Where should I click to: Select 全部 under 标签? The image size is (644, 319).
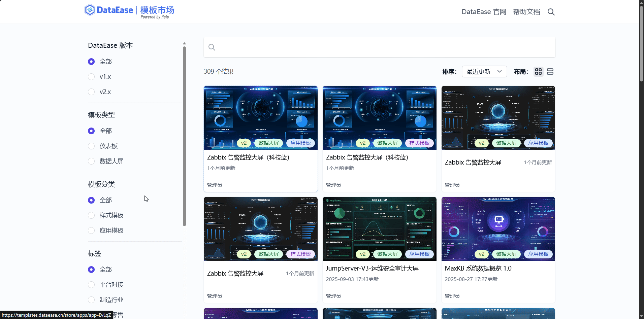(x=91, y=270)
